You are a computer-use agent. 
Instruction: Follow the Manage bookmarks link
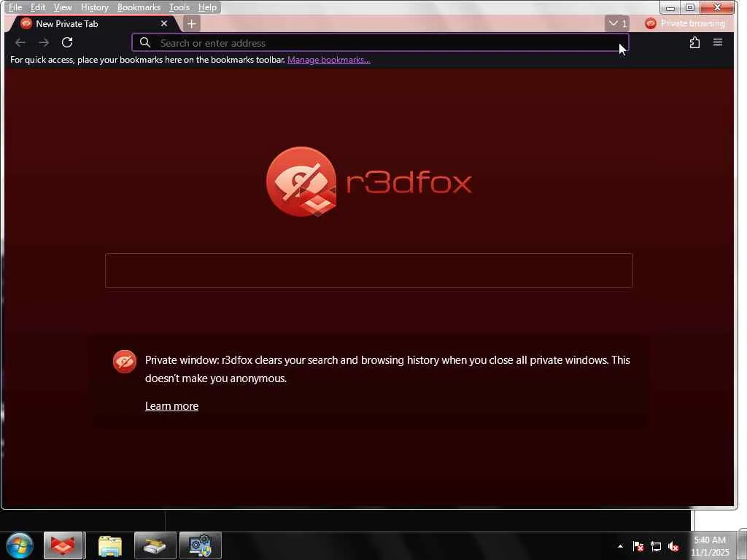[x=329, y=60]
